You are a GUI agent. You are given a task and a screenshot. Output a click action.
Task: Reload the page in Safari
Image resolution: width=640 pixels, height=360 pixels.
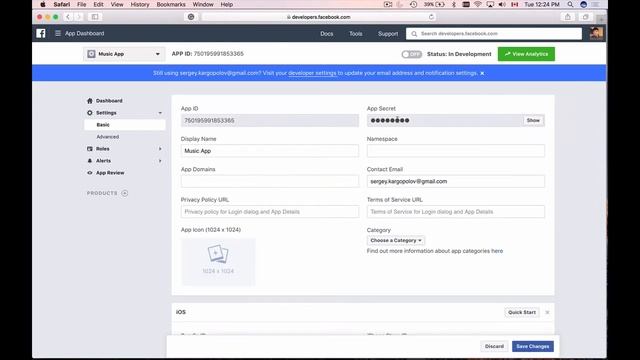431,17
